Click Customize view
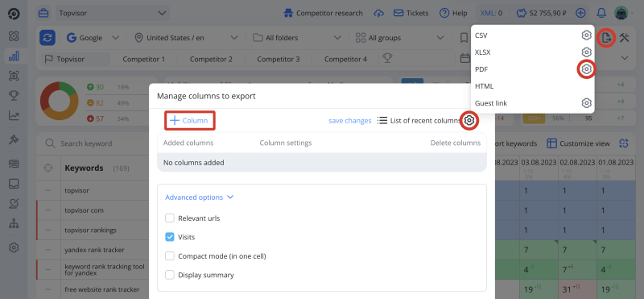 tap(578, 143)
